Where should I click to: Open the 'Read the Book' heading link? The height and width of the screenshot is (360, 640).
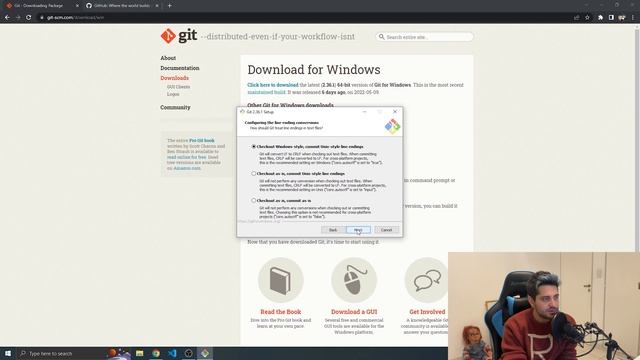(281, 312)
